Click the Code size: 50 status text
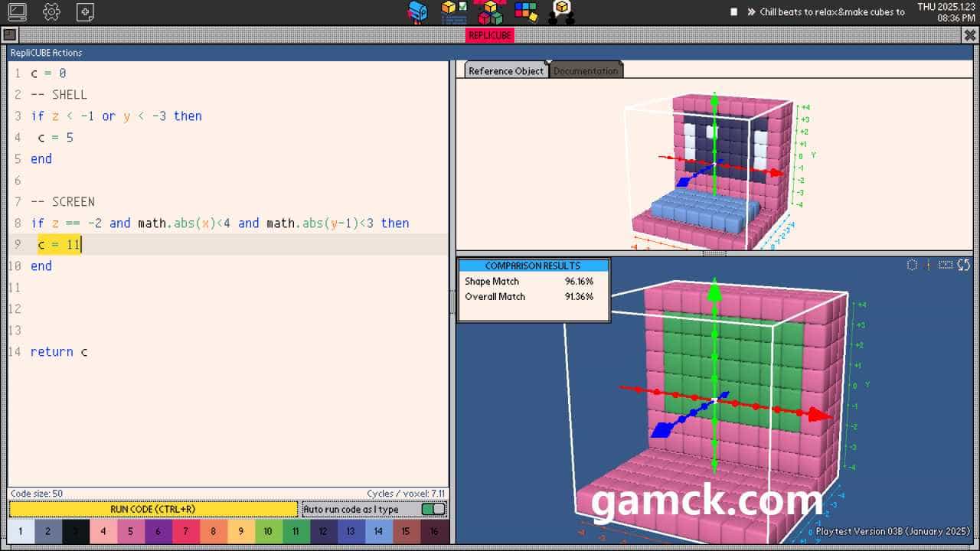Viewport: 980px width, 551px height. (37, 494)
